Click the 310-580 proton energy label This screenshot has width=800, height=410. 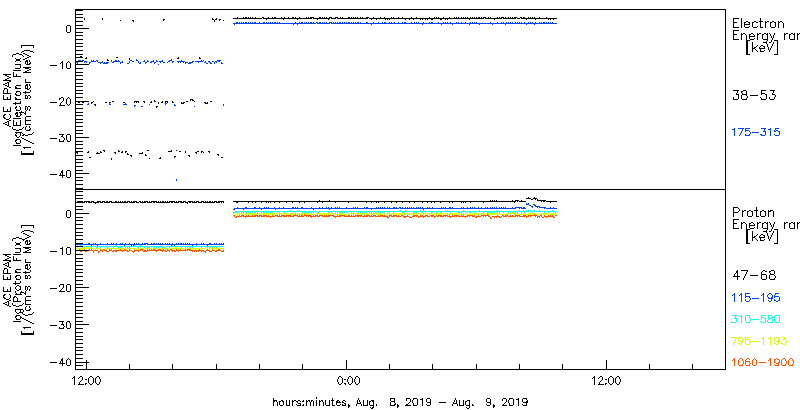(756, 320)
